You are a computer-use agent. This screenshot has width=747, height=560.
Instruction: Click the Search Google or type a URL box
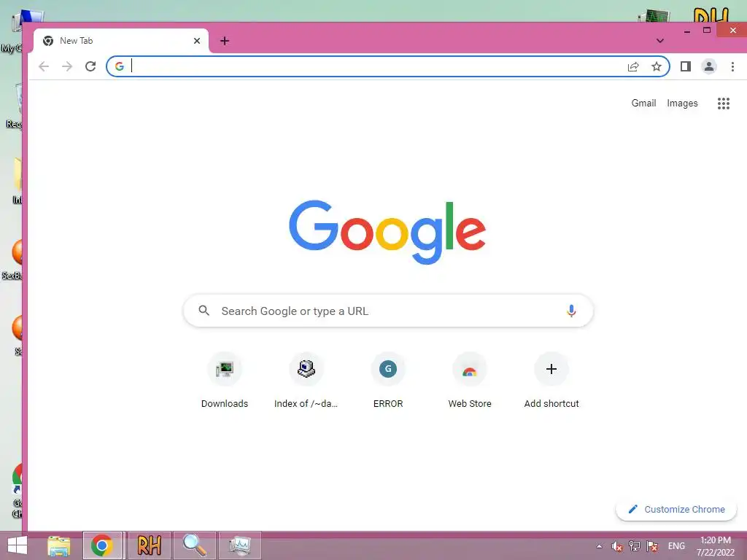(x=388, y=311)
